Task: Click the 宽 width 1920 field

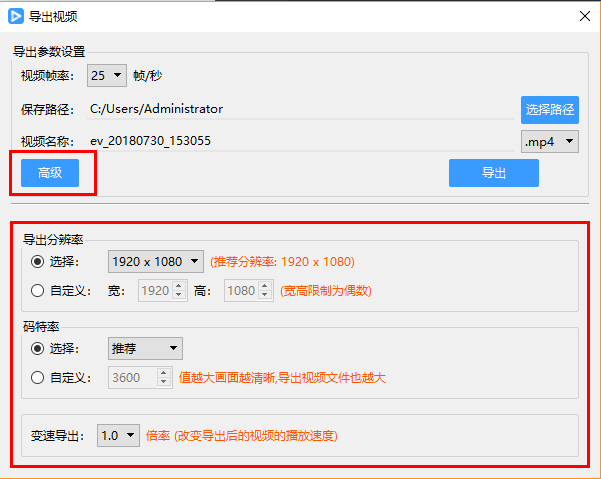Action: coord(155,291)
